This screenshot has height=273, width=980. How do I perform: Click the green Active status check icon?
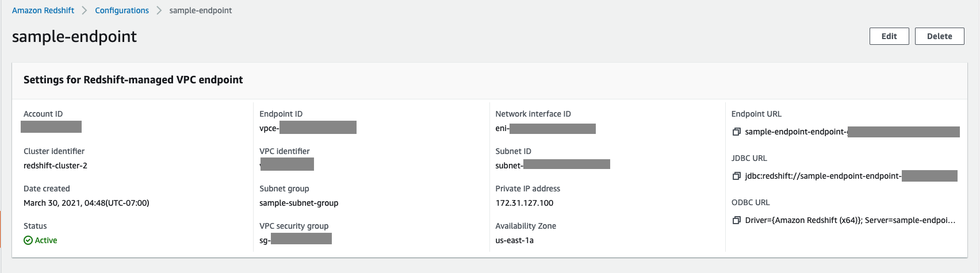[x=28, y=240]
